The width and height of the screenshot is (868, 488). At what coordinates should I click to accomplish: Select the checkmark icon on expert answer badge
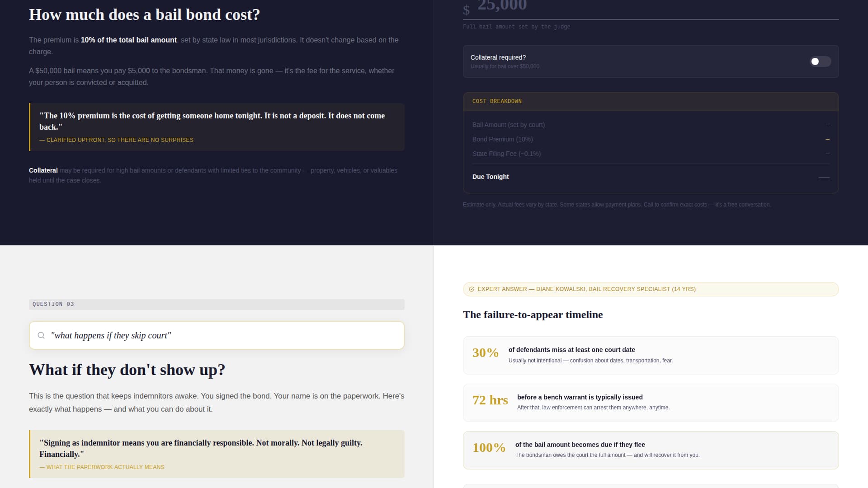click(472, 289)
